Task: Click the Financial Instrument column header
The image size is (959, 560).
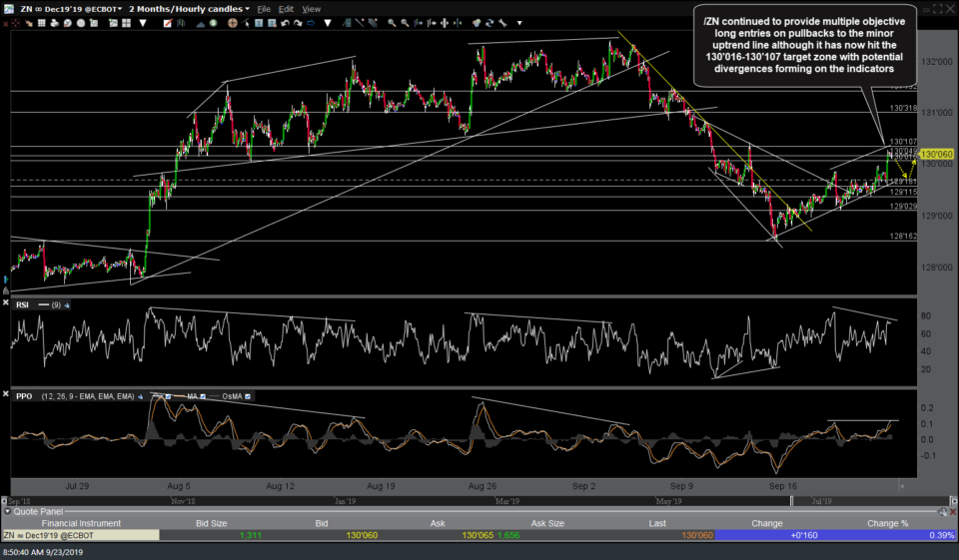Action: 80,523
